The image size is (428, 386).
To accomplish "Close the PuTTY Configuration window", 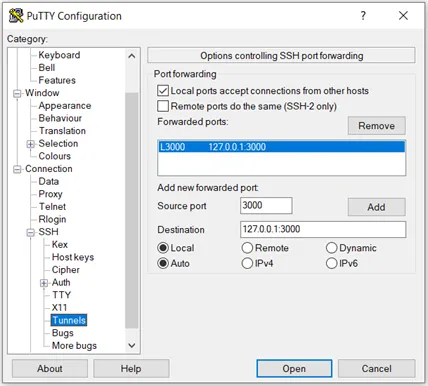I will click(403, 15).
